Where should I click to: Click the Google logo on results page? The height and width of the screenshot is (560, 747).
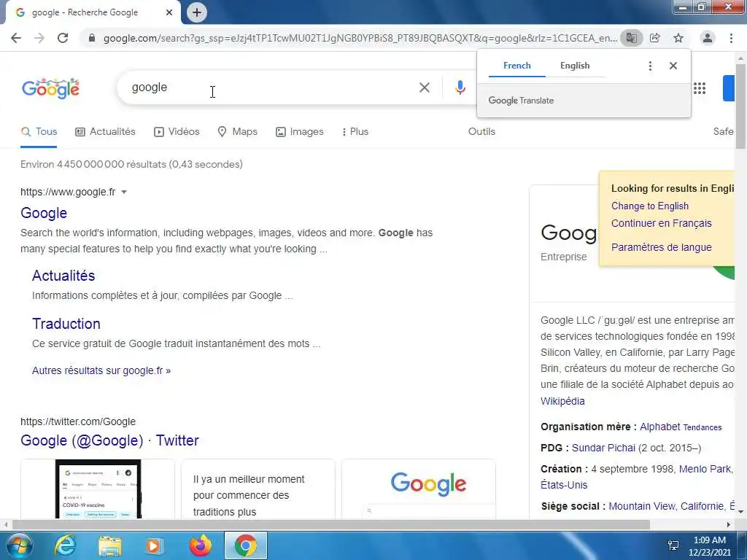click(x=50, y=88)
